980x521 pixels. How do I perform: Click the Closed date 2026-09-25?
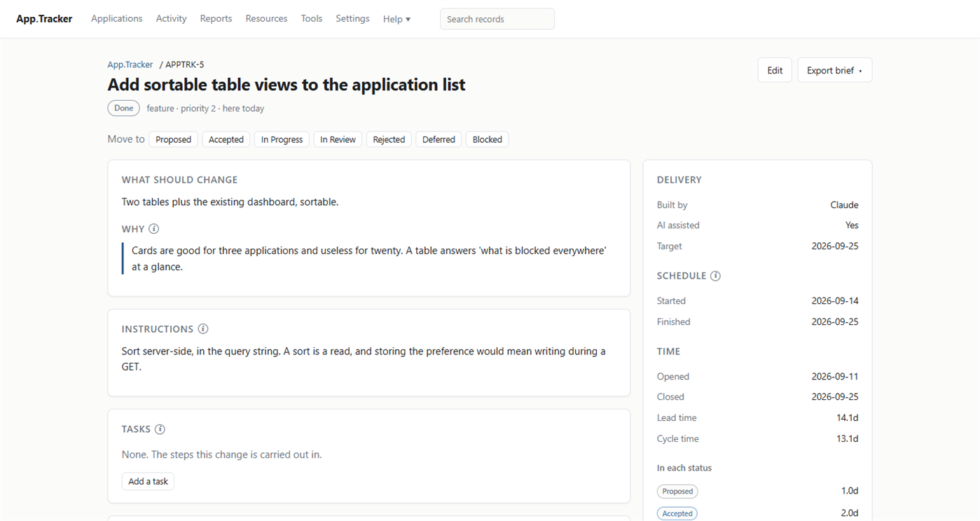pos(835,397)
